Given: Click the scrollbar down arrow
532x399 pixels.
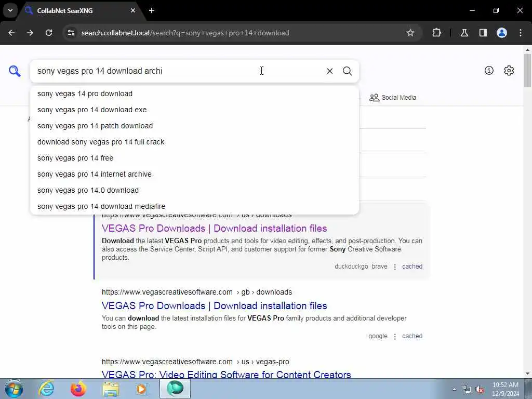Looking at the screenshot, I should tap(528, 374).
